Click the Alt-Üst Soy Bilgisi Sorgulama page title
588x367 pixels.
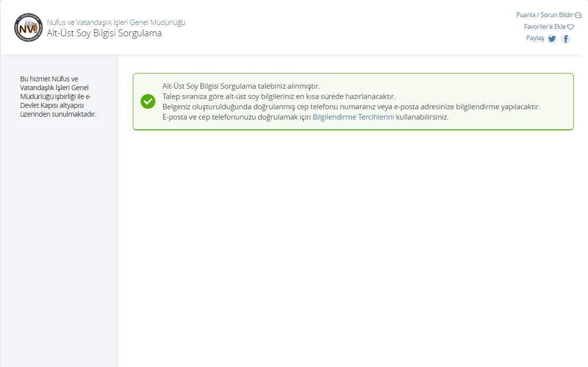[104, 33]
